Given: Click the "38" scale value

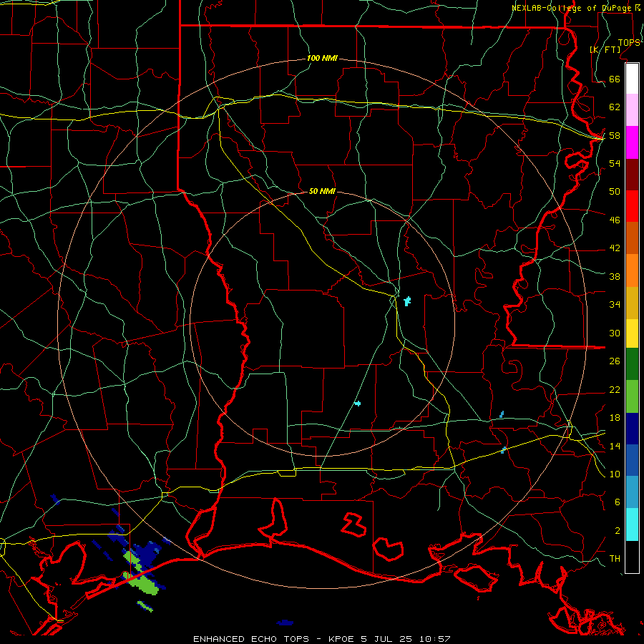Looking at the screenshot, I should (x=615, y=277).
